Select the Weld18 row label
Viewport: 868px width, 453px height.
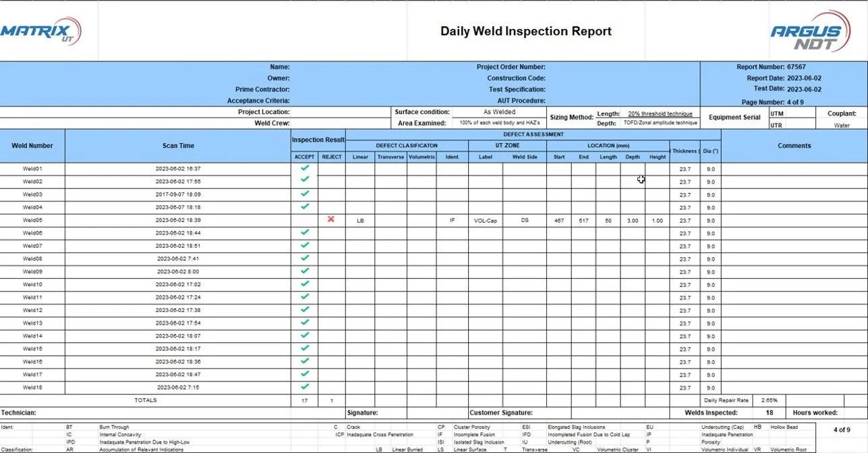32,388
